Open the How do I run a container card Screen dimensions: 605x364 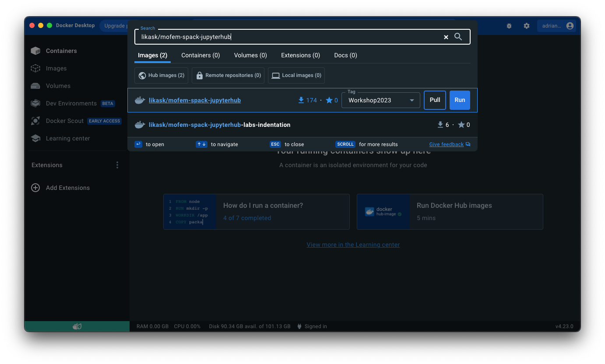[257, 212]
